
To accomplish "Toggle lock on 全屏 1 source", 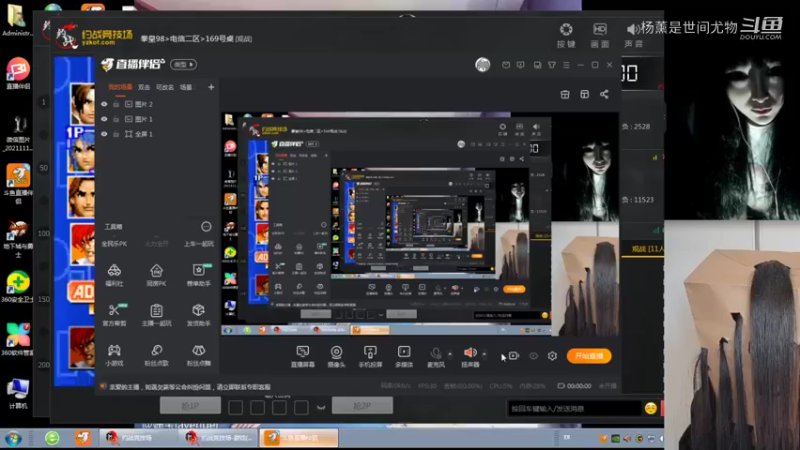I will (116, 134).
